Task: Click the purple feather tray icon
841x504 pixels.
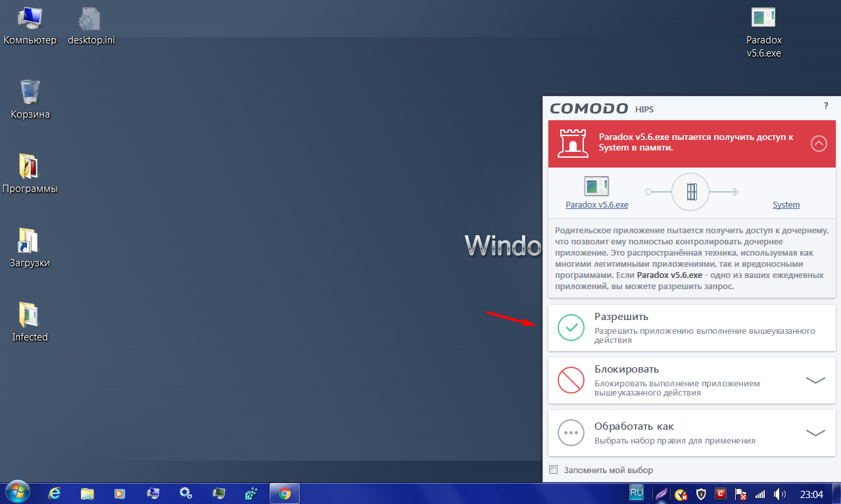Action: [x=661, y=494]
